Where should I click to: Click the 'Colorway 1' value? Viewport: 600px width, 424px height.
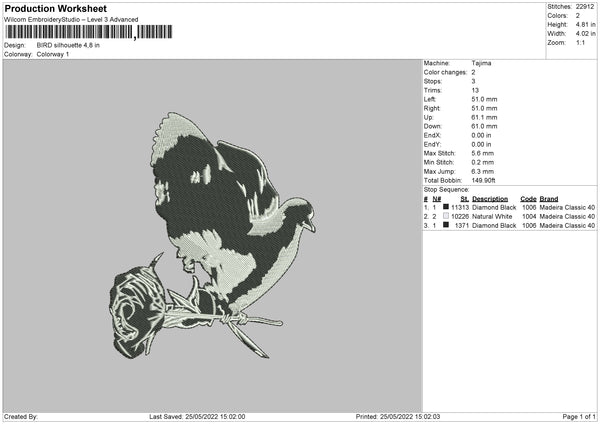pyautogui.click(x=53, y=54)
